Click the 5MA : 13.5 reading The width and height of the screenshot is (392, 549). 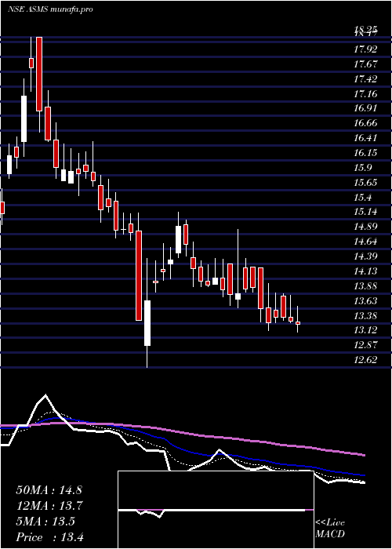click(45, 522)
